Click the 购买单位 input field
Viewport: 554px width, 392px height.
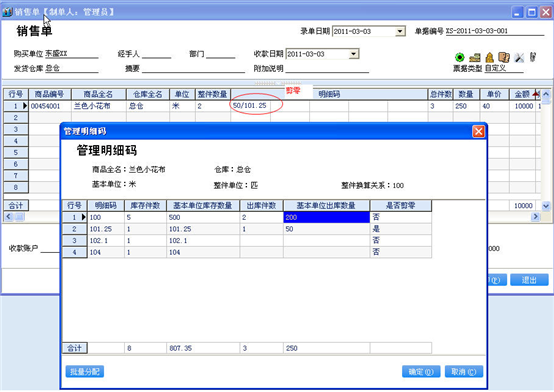[x=72, y=54]
